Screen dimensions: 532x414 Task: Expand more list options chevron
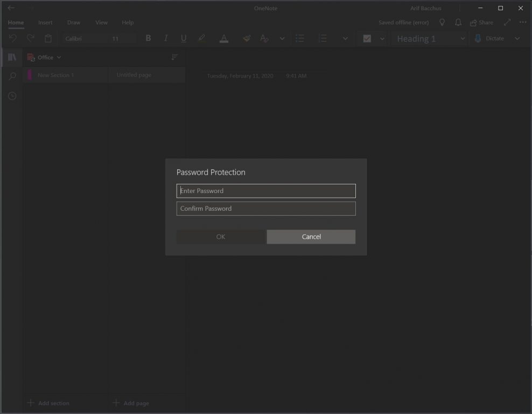coord(345,38)
